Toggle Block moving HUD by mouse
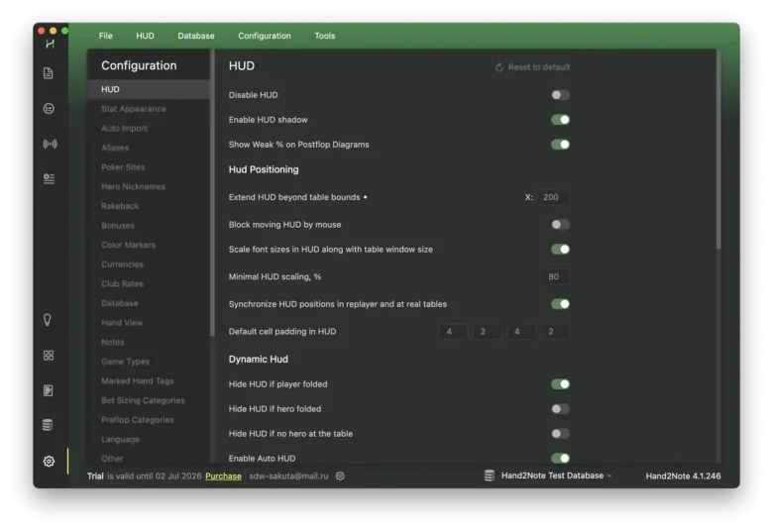 point(560,225)
